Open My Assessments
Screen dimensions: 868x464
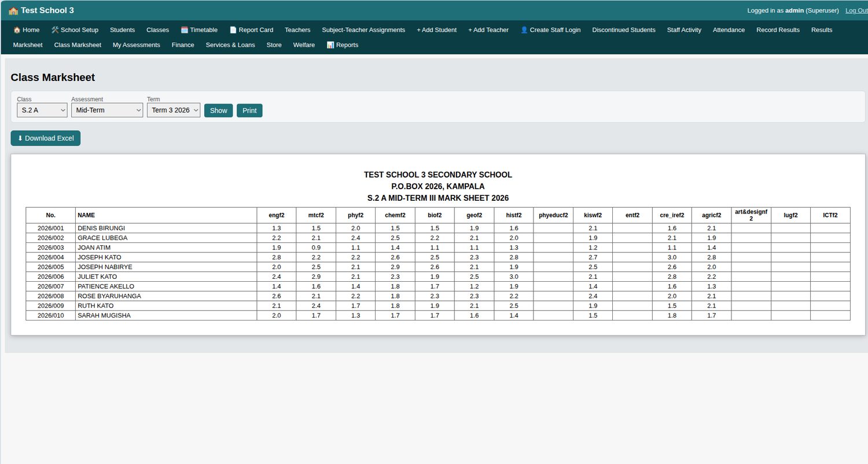137,45
